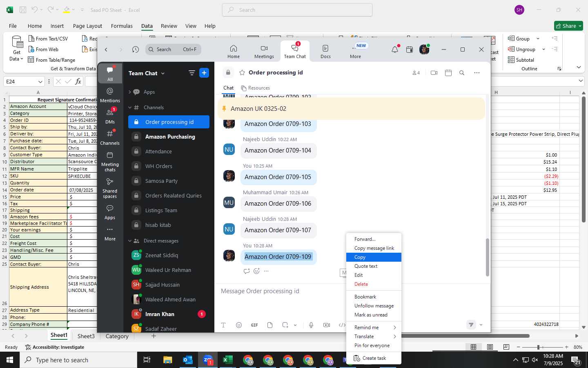Switch to the Resources tab
Image resolution: width=588 pixels, height=368 pixels.
(x=256, y=88)
